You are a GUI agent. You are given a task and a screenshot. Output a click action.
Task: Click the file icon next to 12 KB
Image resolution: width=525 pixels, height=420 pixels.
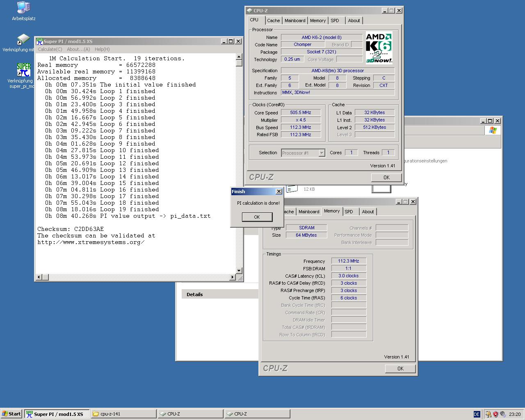click(x=292, y=188)
